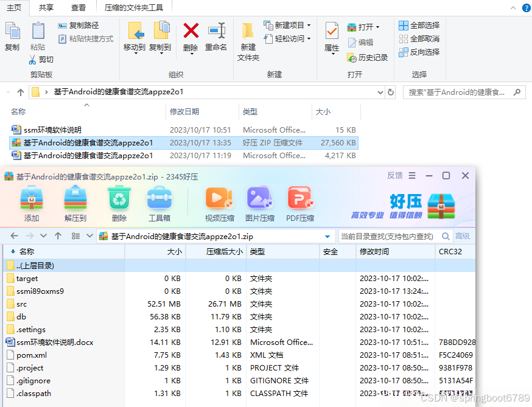Select Copy path in the ribbon
Image resolution: width=532 pixels, height=407 pixels.
tap(79, 26)
